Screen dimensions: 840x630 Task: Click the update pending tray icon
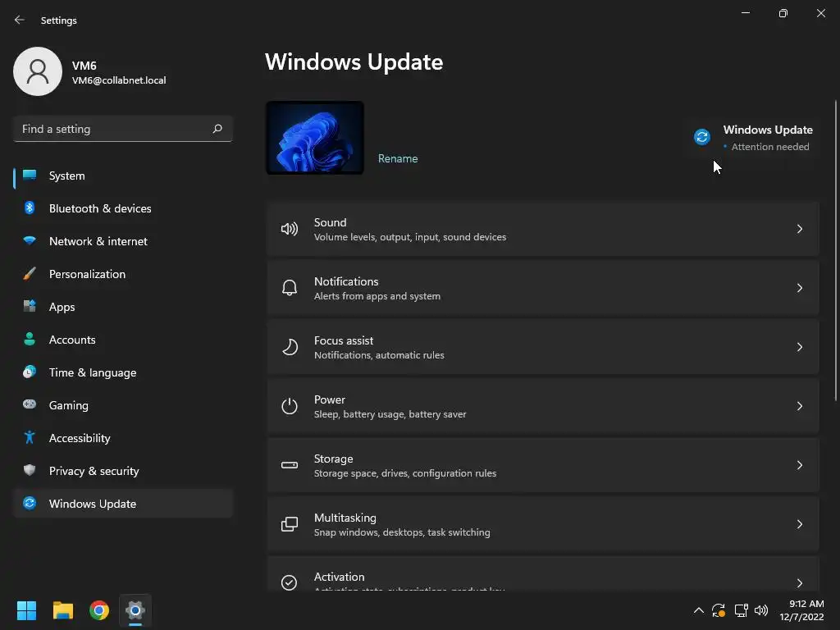click(719, 610)
